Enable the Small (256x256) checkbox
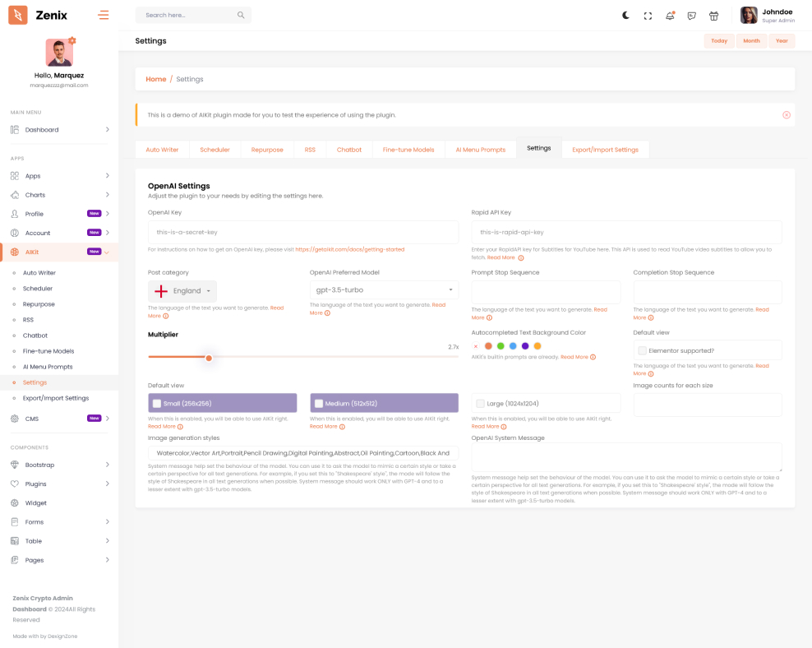Viewport: 812px width, 648px height. click(x=157, y=403)
